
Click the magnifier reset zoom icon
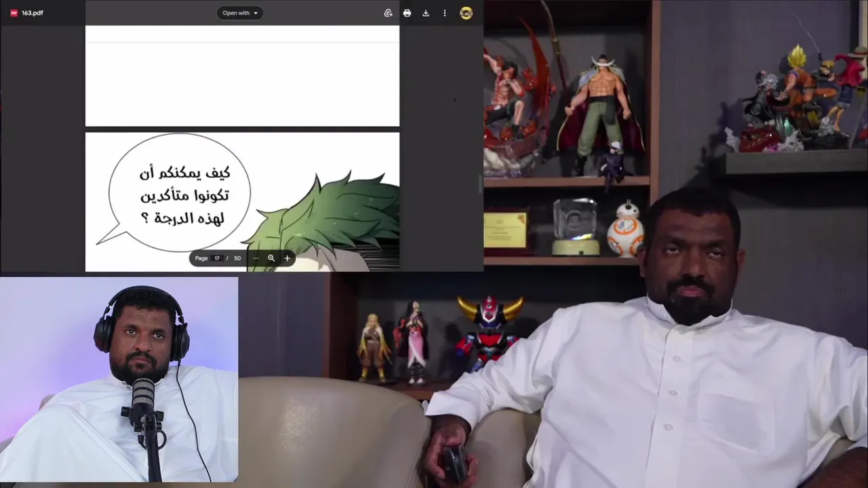pos(271,258)
